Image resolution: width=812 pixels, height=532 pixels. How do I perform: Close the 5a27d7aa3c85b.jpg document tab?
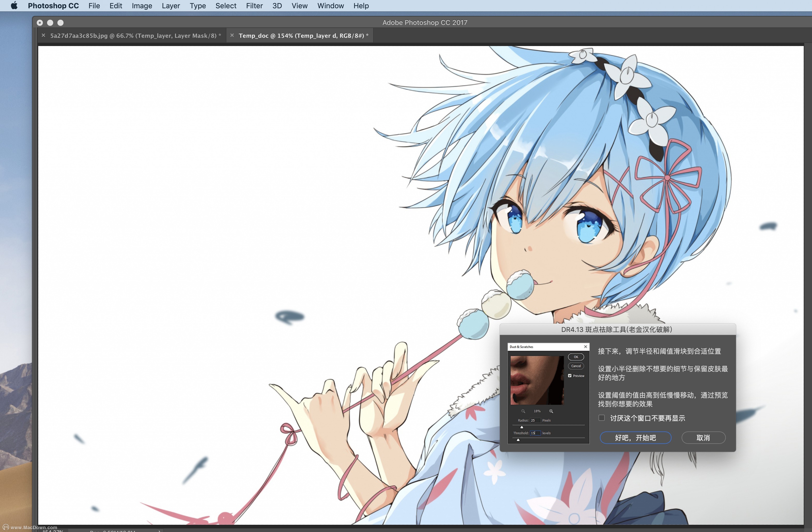coord(43,35)
